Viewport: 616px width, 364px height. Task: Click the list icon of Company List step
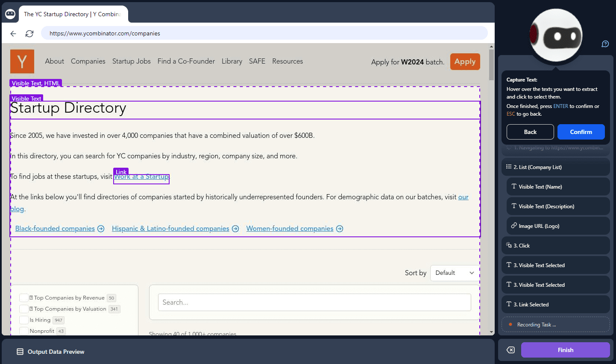(x=509, y=167)
